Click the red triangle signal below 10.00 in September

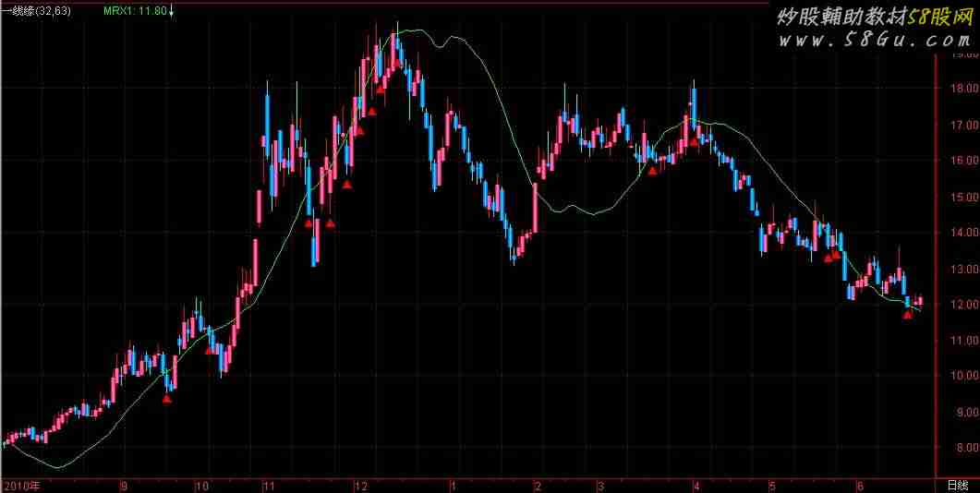[167, 399]
